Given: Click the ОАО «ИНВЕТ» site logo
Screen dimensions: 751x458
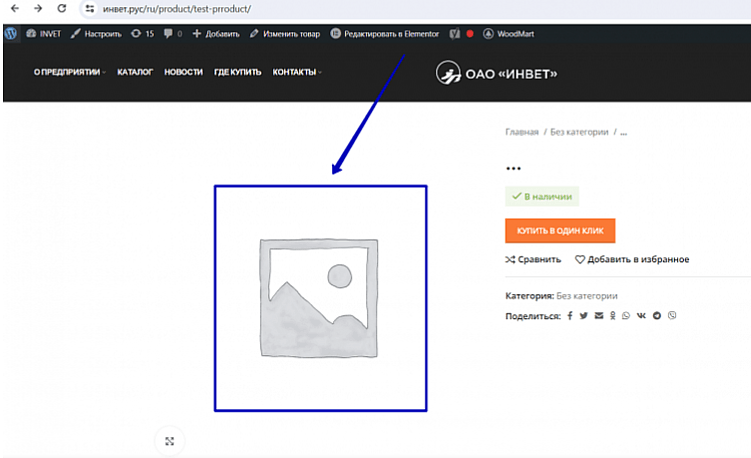Looking at the screenshot, I should pos(497,73).
